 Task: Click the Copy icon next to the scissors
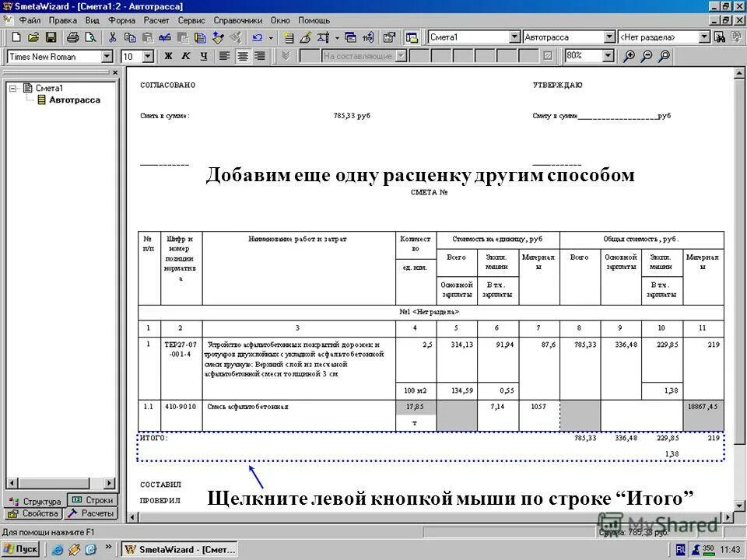130,37
